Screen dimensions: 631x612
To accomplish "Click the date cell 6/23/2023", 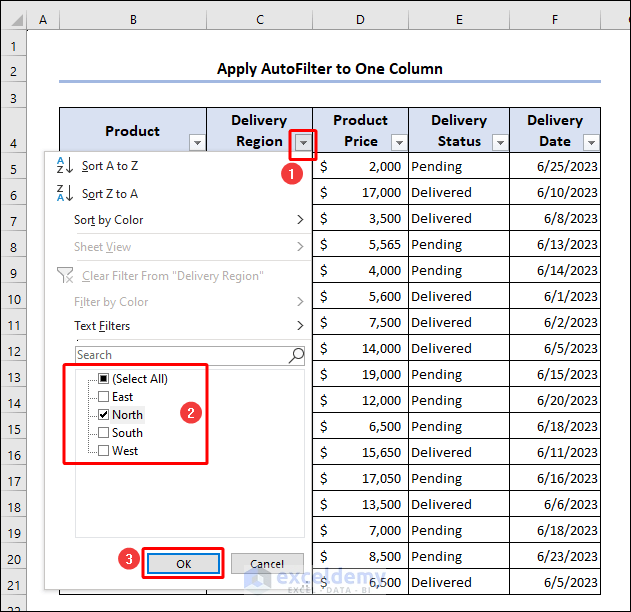I will point(555,556).
